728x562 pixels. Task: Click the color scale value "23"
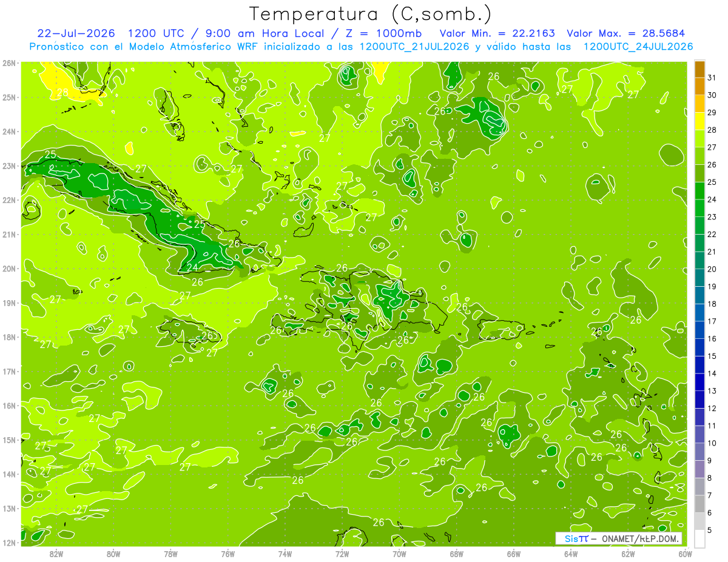[x=712, y=217]
